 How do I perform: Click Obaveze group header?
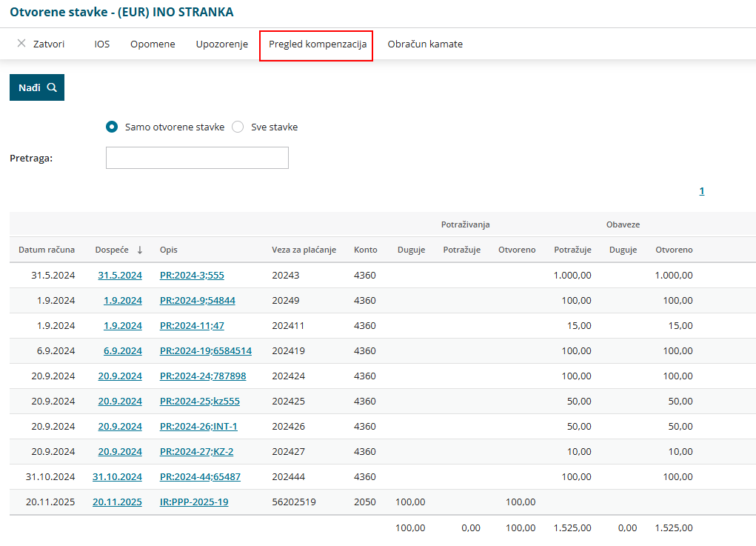tap(623, 224)
